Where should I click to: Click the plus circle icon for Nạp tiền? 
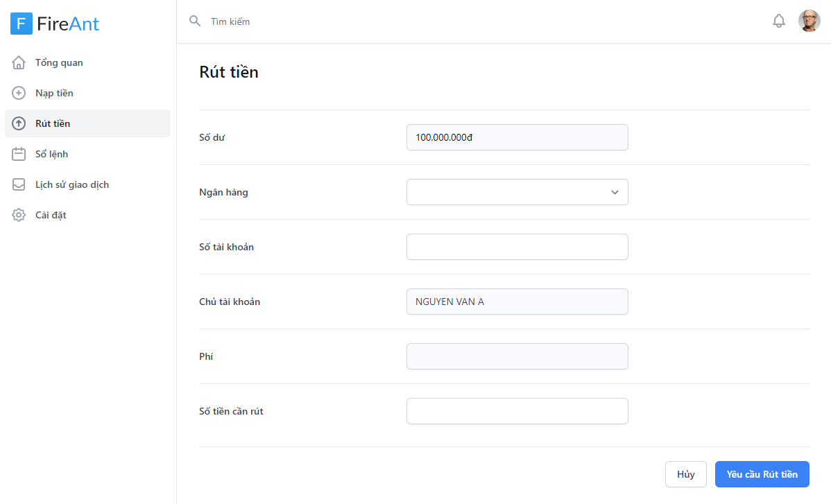point(19,93)
